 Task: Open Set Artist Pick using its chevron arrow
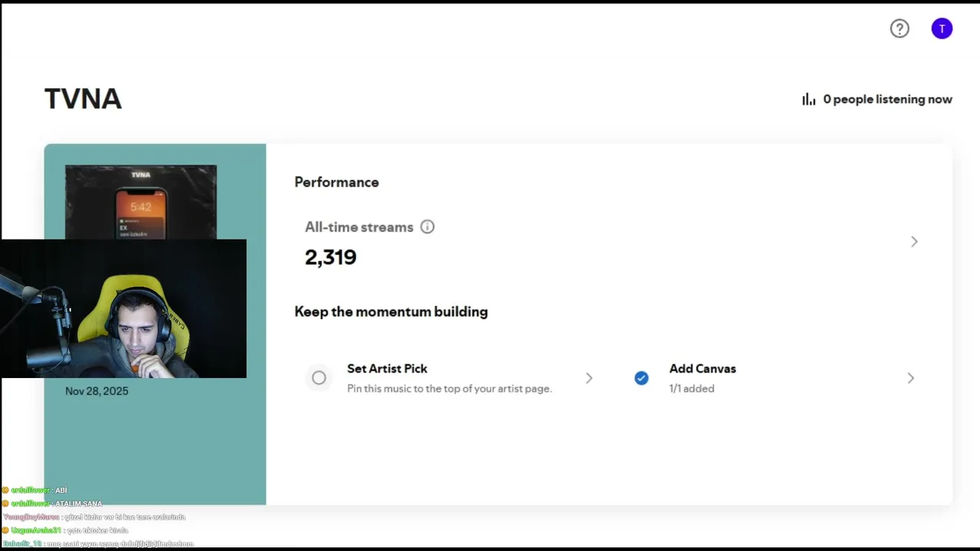(589, 378)
